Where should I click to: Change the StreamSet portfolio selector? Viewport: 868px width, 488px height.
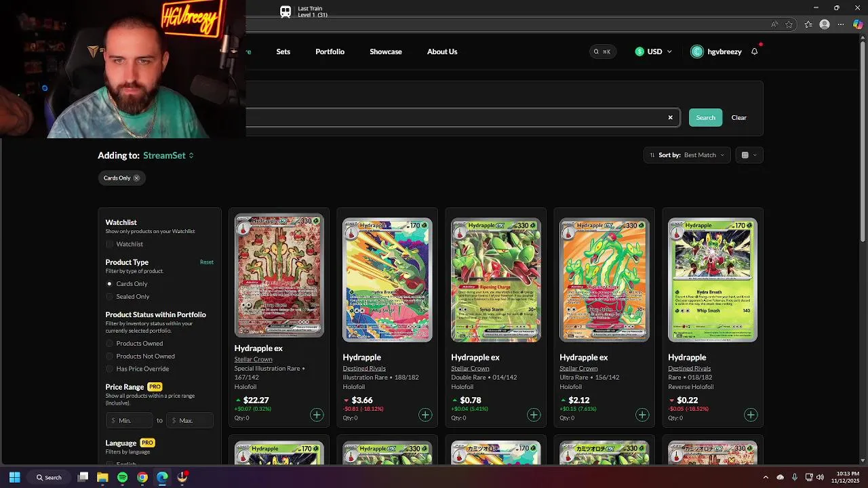coord(168,155)
